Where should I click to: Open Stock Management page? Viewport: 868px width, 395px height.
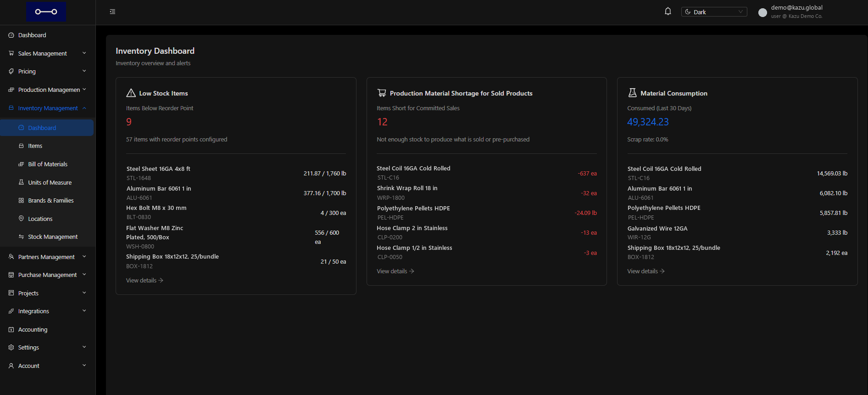(48, 237)
